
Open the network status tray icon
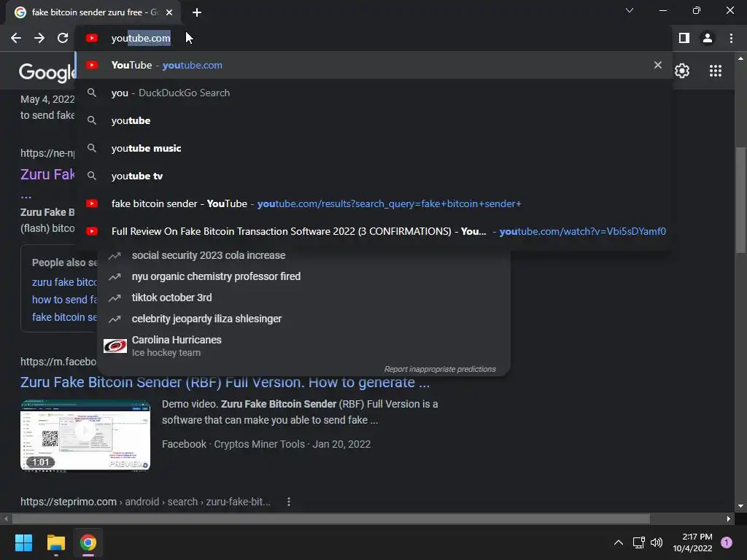(x=638, y=542)
